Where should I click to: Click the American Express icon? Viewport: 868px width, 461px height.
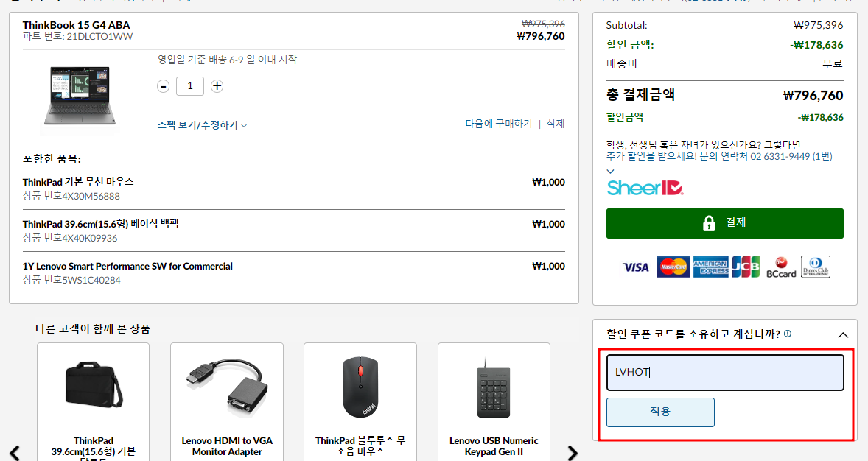click(711, 267)
